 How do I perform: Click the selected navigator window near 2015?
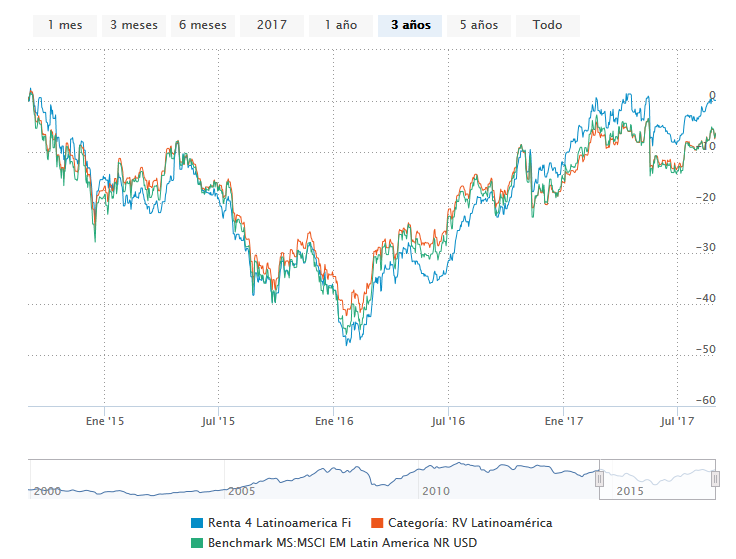click(x=630, y=491)
